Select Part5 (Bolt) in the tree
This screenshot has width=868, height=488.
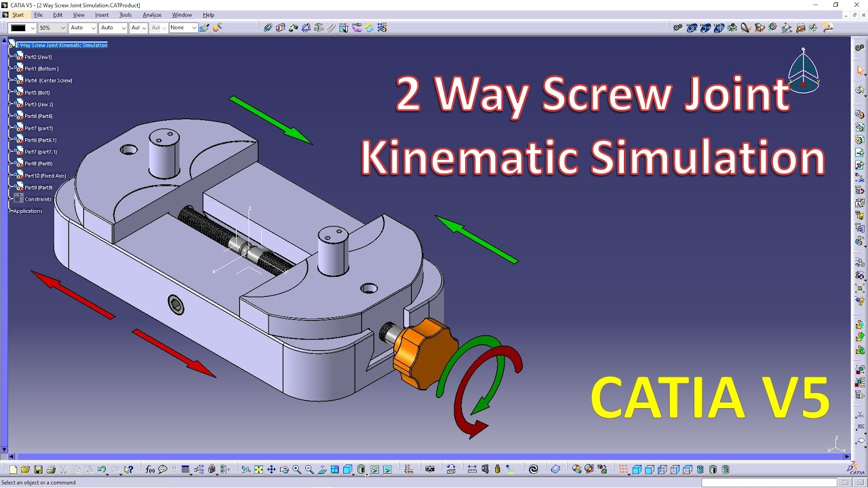tap(37, 93)
